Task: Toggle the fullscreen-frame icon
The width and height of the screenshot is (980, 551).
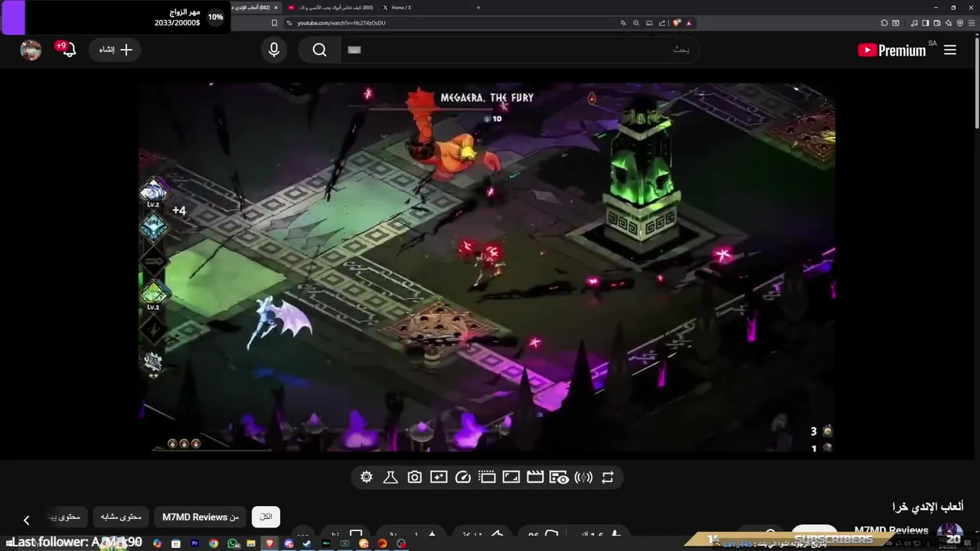Action: [x=511, y=477]
